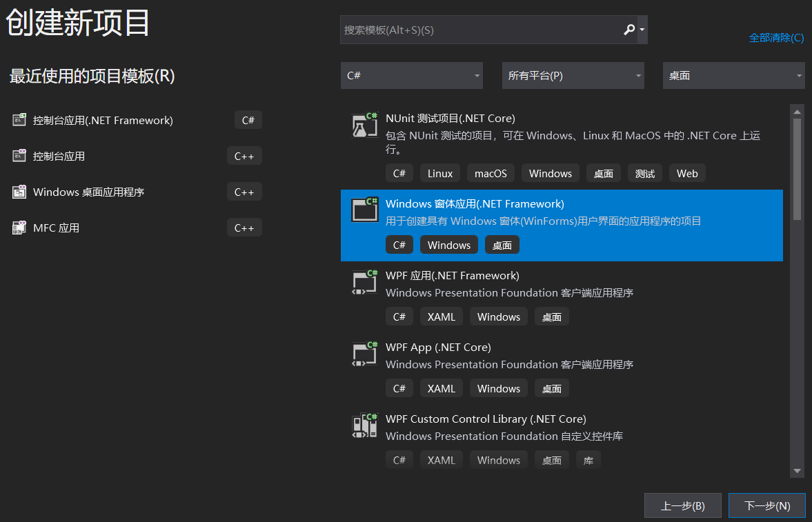The height and width of the screenshot is (522, 812).
Task: Click the macOS tag under NUnit template
Action: pos(491,174)
